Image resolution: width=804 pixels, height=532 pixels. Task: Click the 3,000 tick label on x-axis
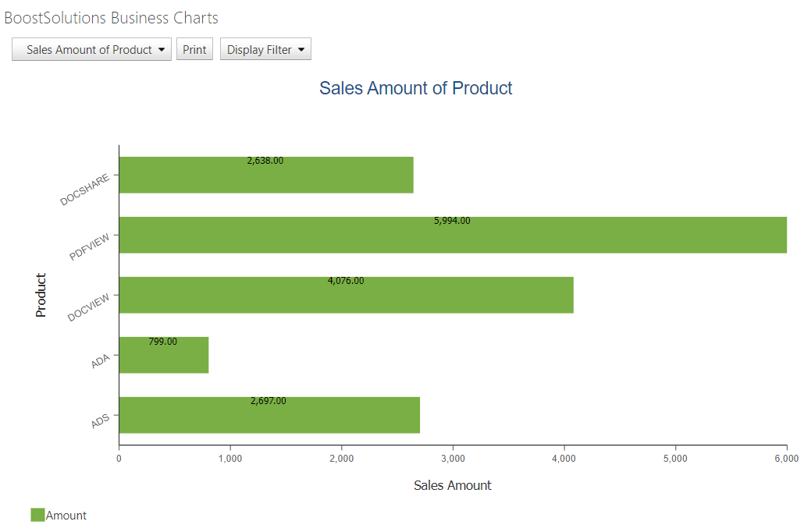(453, 459)
